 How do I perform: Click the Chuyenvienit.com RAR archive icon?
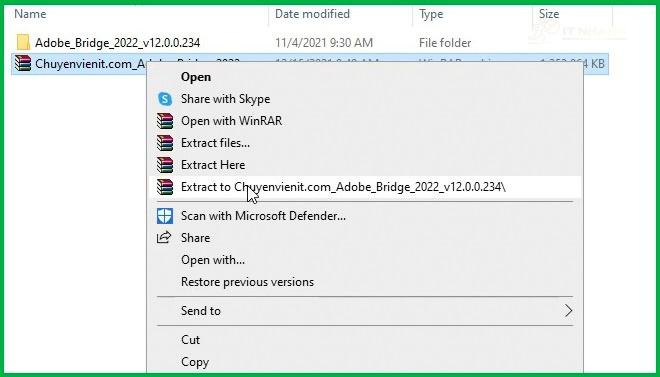pos(23,64)
